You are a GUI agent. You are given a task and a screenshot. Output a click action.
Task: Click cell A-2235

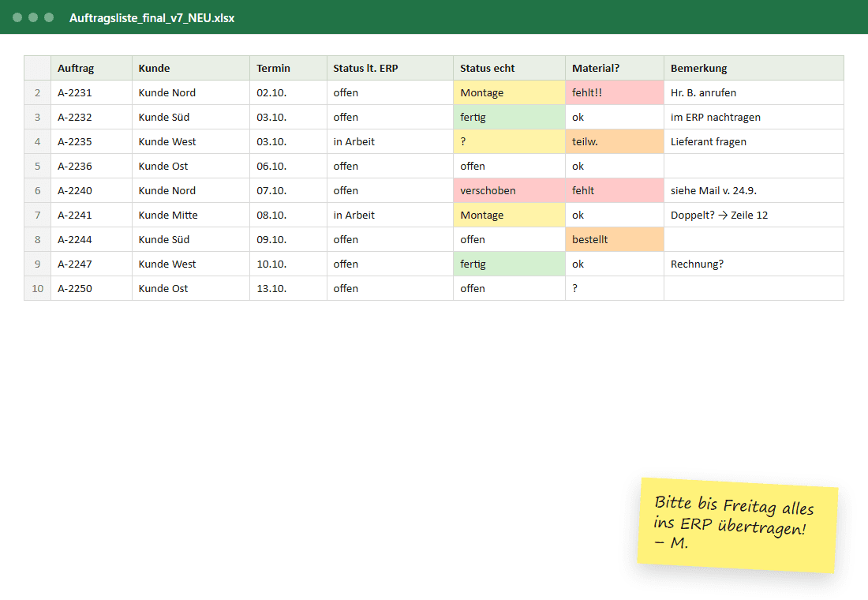(92, 142)
